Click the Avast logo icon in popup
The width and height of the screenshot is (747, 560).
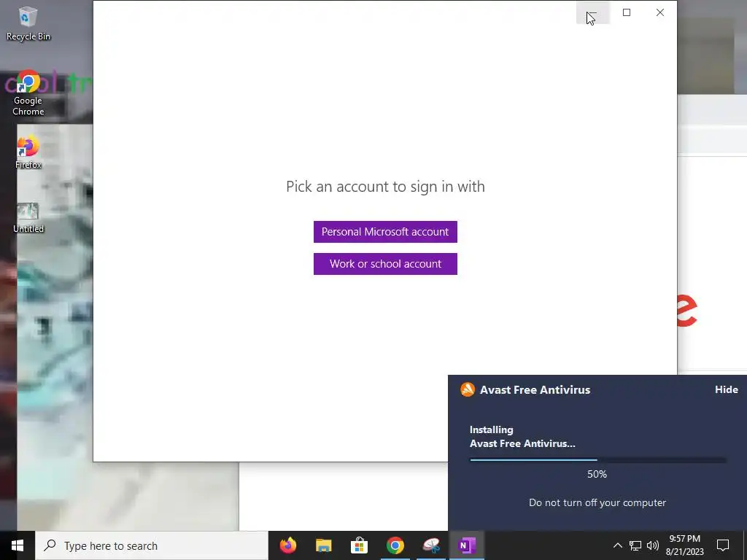468,389
